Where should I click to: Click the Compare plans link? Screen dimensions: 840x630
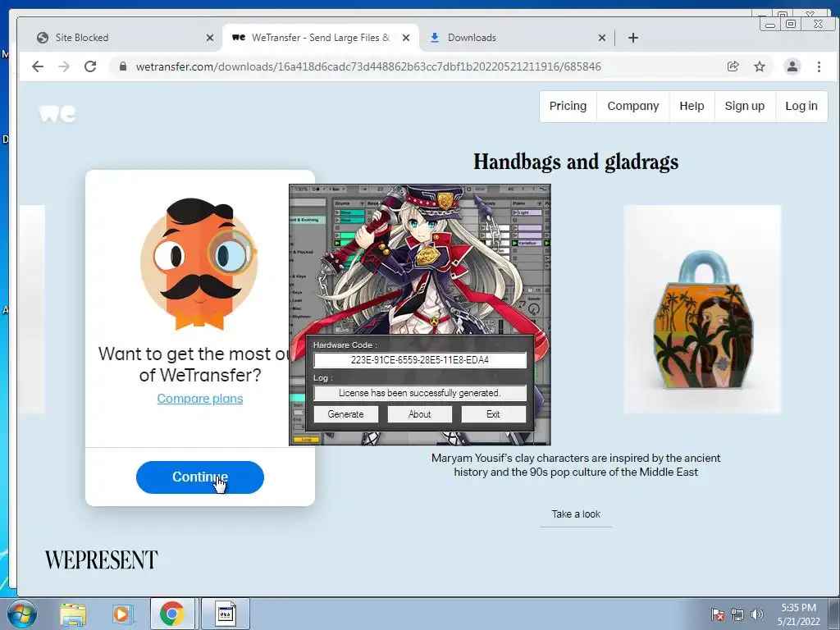click(x=200, y=399)
